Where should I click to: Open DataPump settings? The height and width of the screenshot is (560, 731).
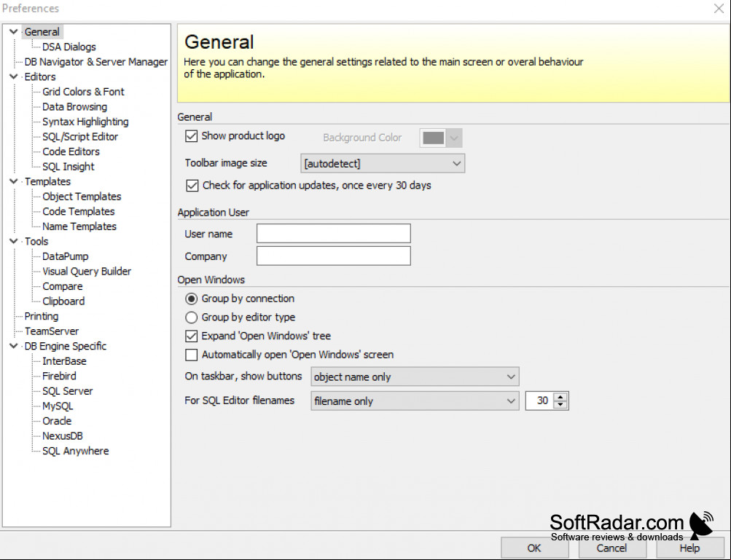coord(66,256)
